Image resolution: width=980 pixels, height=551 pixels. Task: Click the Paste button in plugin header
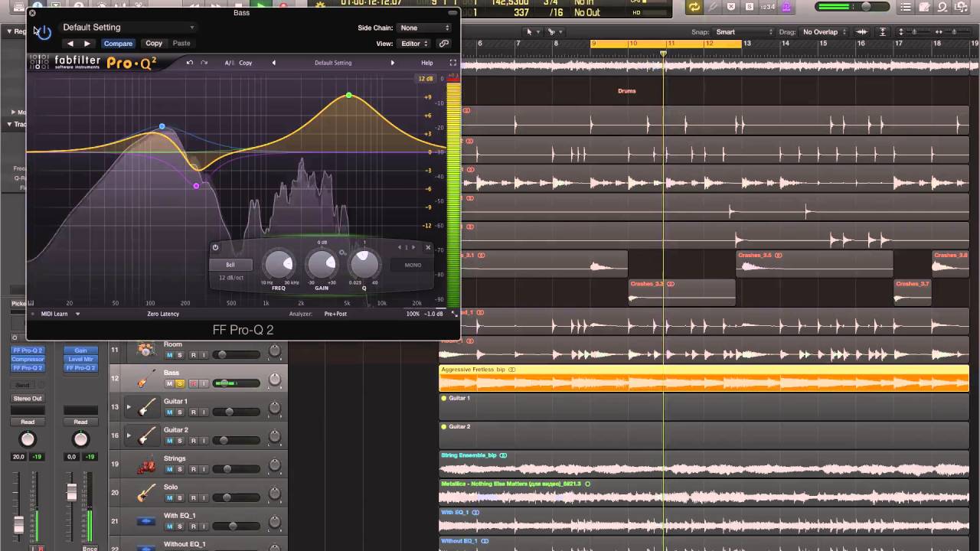181,44
